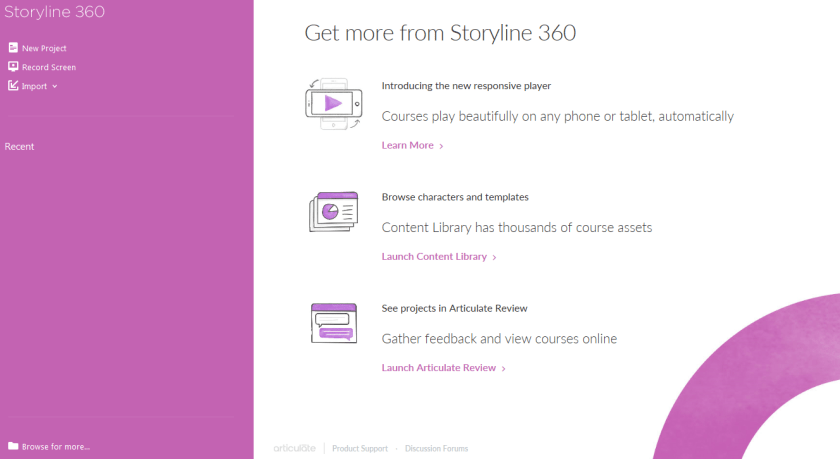Click the chevron after Learn More
The image size is (840, 459).
pyautogui.click(x=441, y=146)
